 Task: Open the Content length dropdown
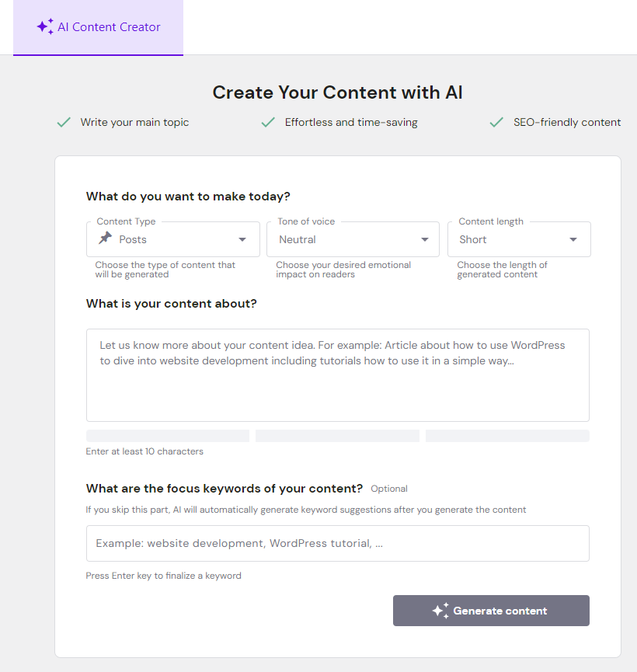573,239
